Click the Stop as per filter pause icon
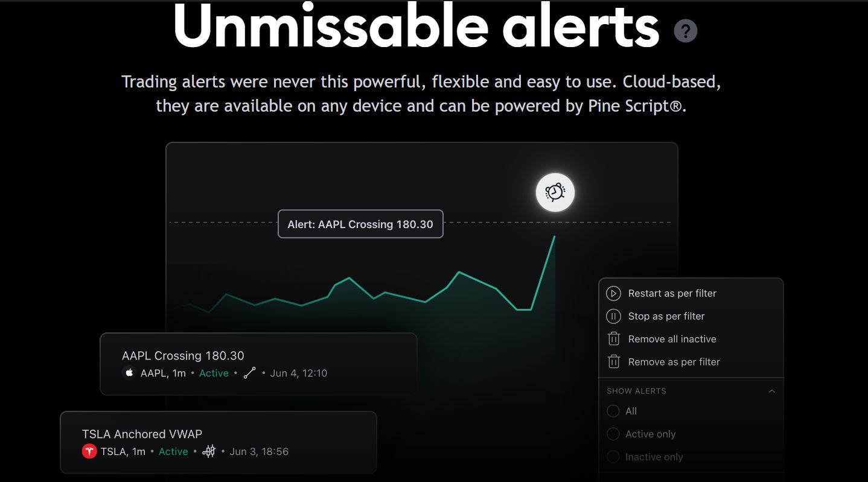Viewport: 868px width, 482px height. pos(613,317)
